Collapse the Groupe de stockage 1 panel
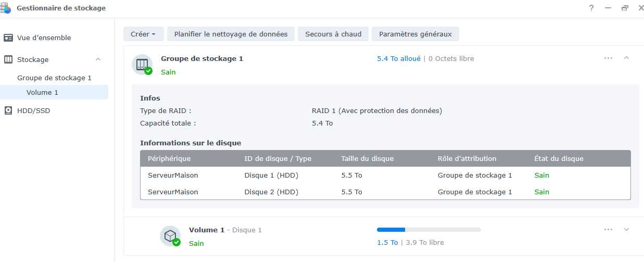This screenshot has height=262, width=644. tap(626, 58)
